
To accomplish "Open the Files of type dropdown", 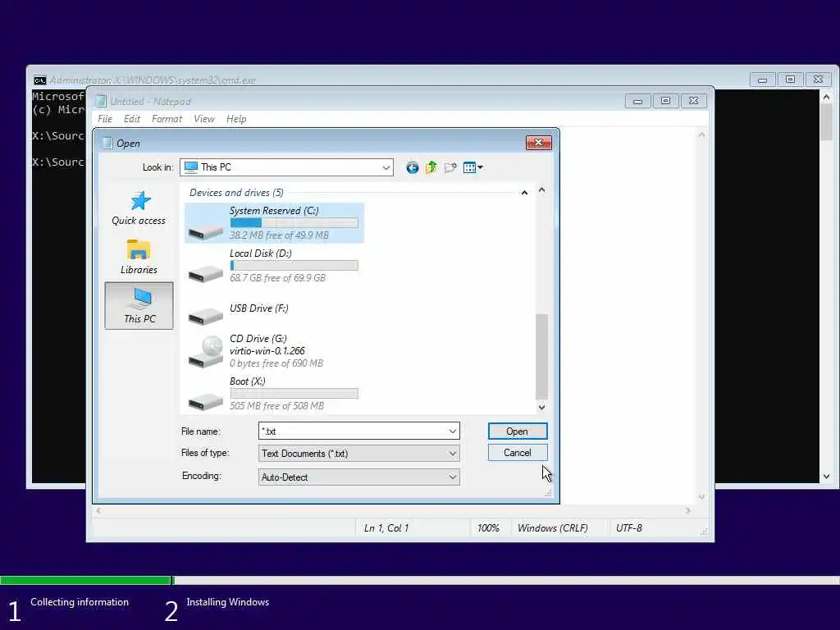I will point(359,454).
